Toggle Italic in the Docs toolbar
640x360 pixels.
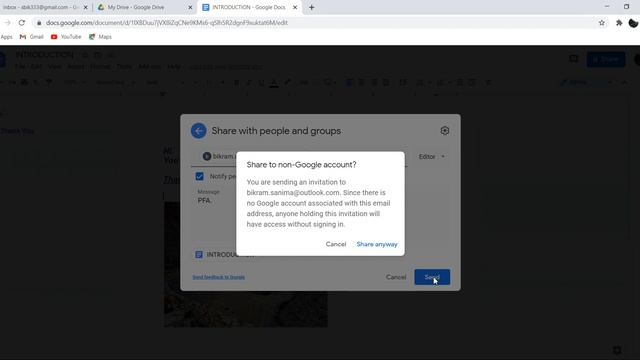tap(249, 83)
